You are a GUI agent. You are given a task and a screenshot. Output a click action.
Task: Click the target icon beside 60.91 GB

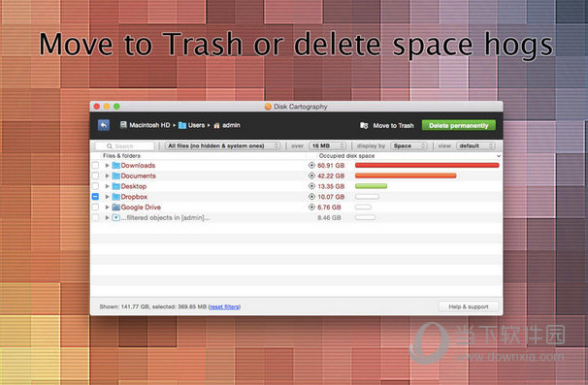(311, 165)
